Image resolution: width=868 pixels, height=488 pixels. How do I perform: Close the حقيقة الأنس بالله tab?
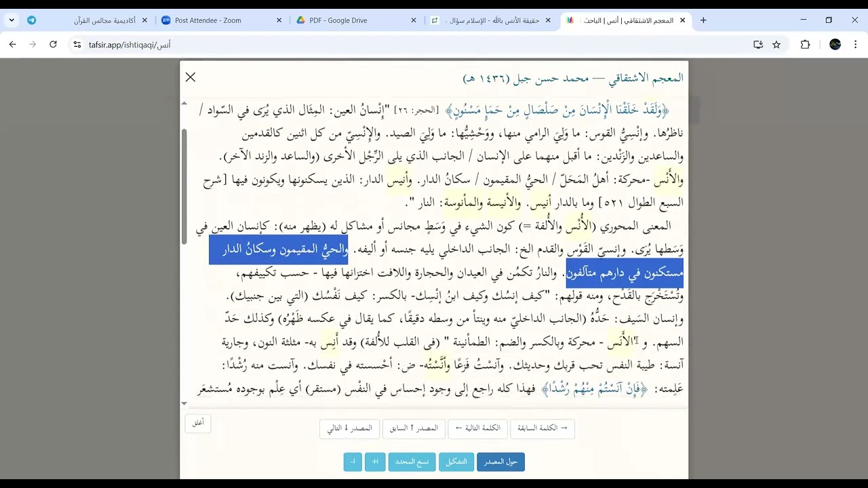click(x=548, y=20)
